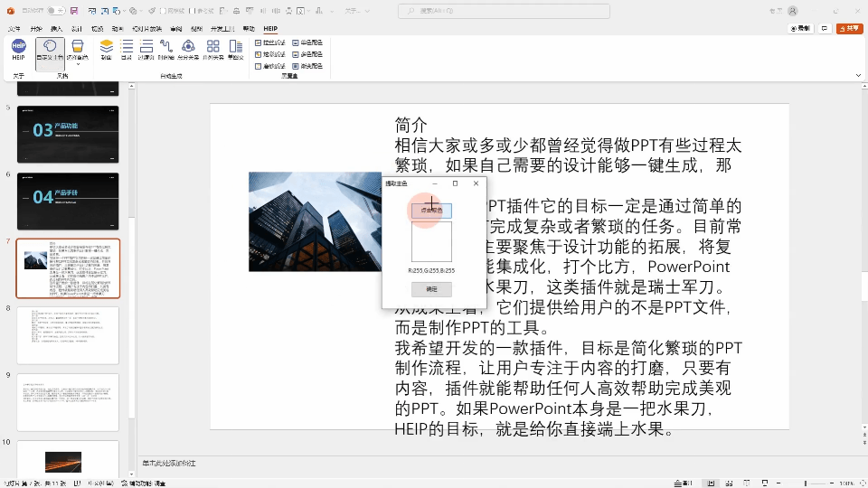Click the 点击取色 button in the dialog
This screenshot has width=868, height=488.
[x=431, y=210]
